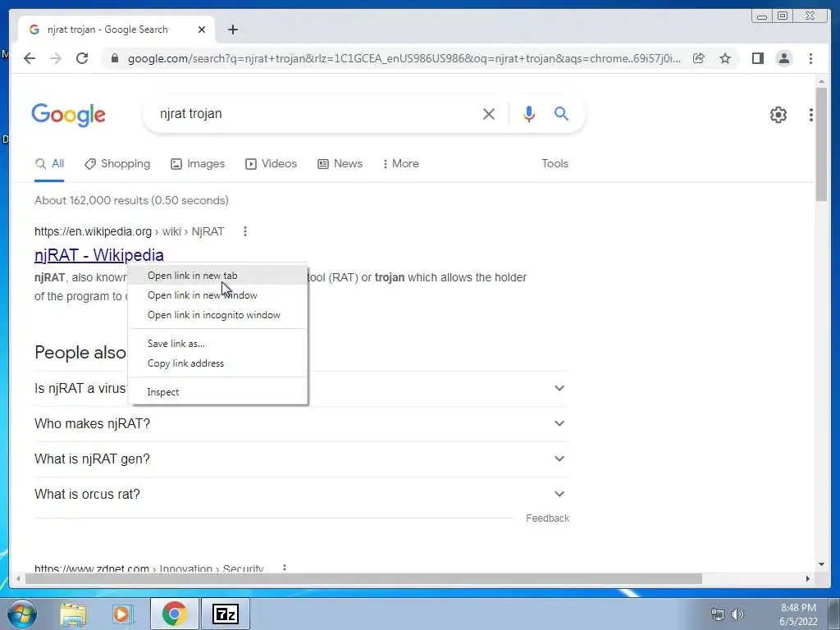Choose Copy link address
This screenshot has height=630, width=840.
pos(218,363)
